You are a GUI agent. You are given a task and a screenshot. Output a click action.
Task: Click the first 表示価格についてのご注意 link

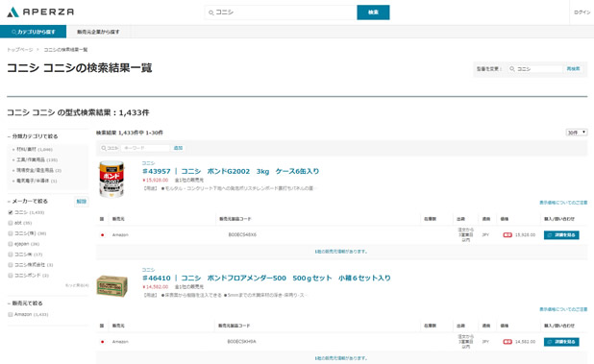tap(563, 203)
